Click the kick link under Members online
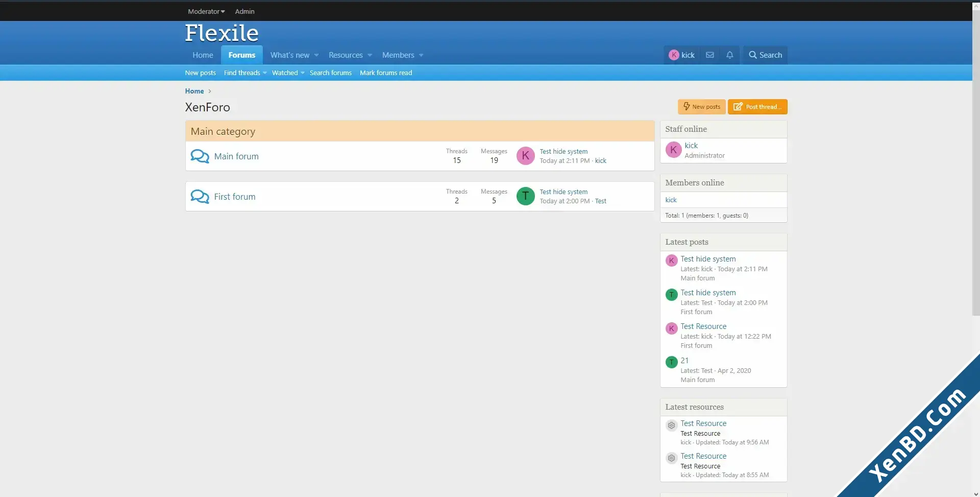The height and width of the screenshot is (497, 980). tap(671, 200)
